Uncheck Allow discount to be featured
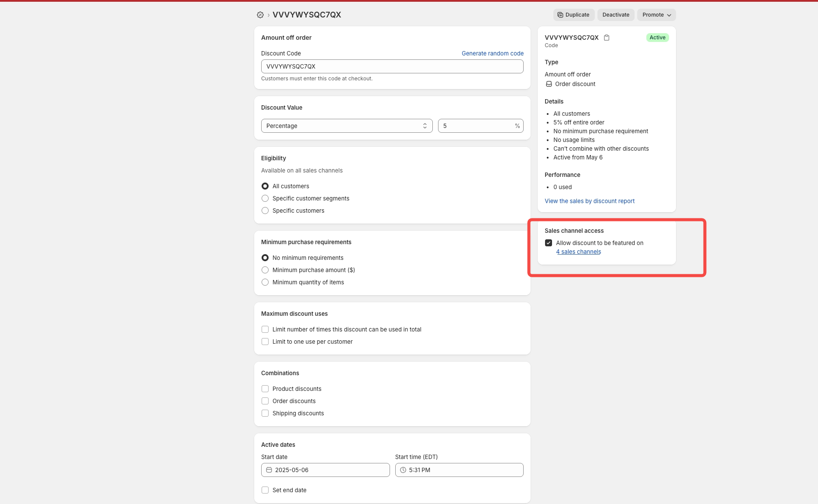Screen dimensions: 818x504 click(549, 243)
